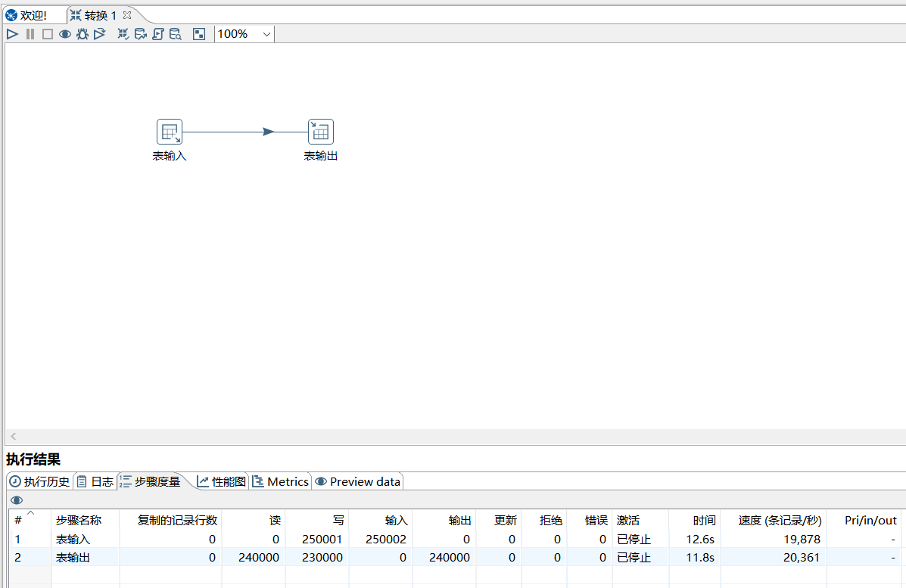Sort by 激活 column header
This screenshot has width=906, height=588.
(640, 521)
